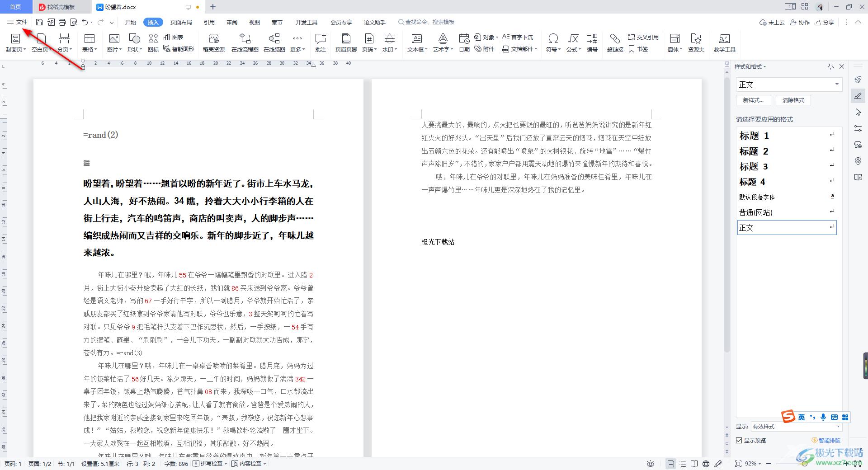
Task: Switch to web layout view in status bar
Action: (706, 464)
